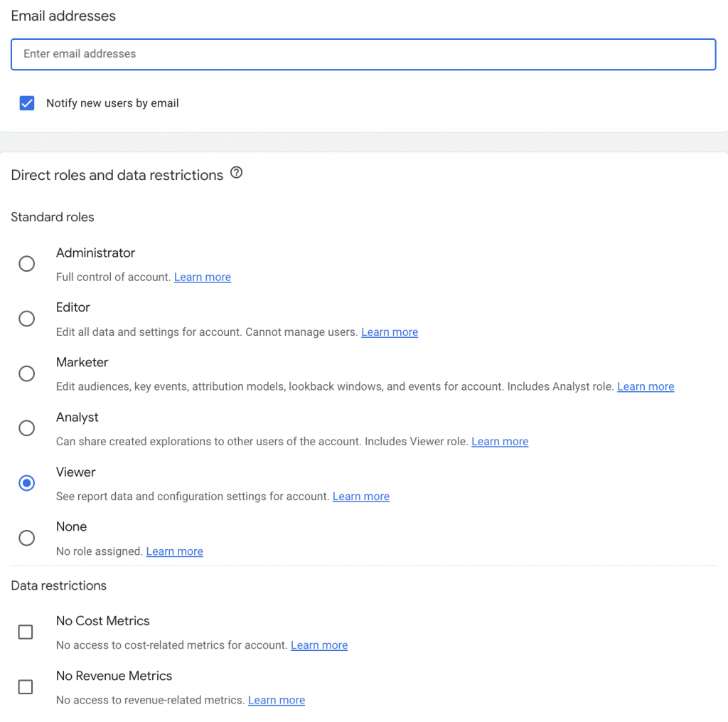The image size is (728, 722).
Task: Click Learn more next to Marketer description
Action: (x=646, y=387)
